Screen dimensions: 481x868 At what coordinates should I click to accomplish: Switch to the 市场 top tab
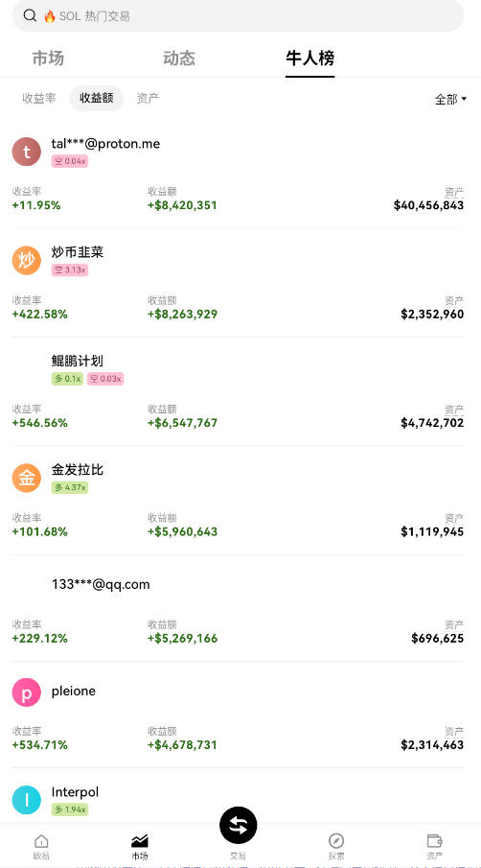coord(48,59)
